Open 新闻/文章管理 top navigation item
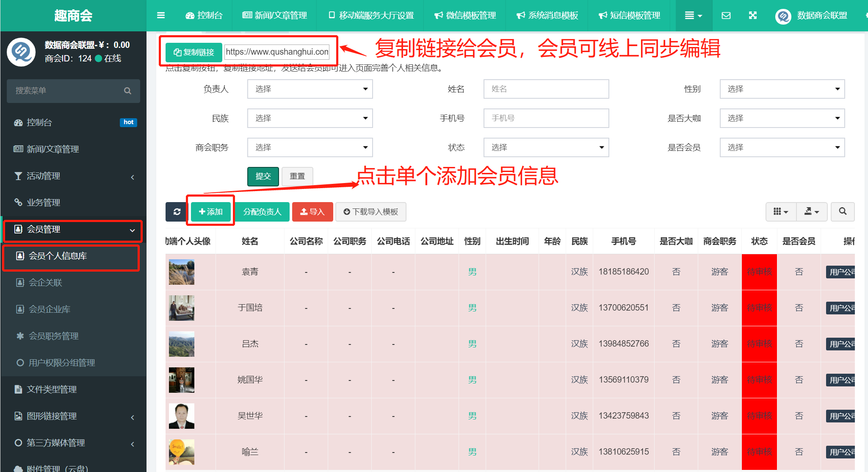Viewport: 868px width, 472px height. pyautogui.click(x=274, y=16)
